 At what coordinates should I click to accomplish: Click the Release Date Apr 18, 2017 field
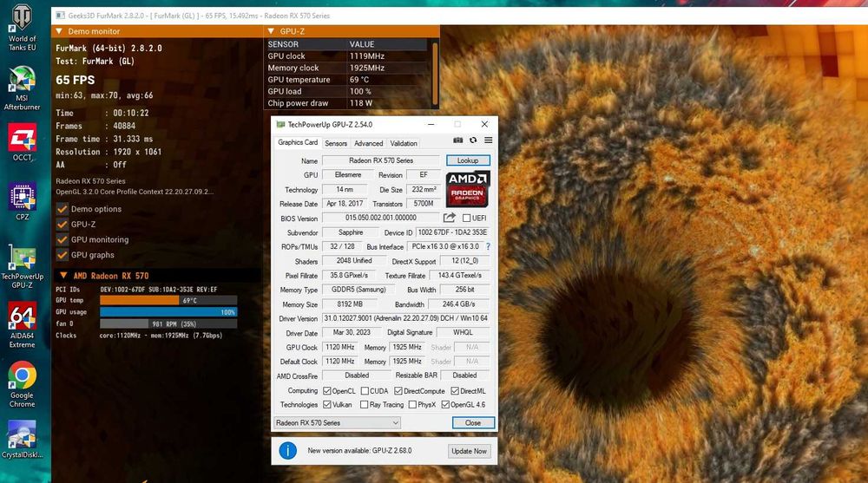[x=345, y=204]
